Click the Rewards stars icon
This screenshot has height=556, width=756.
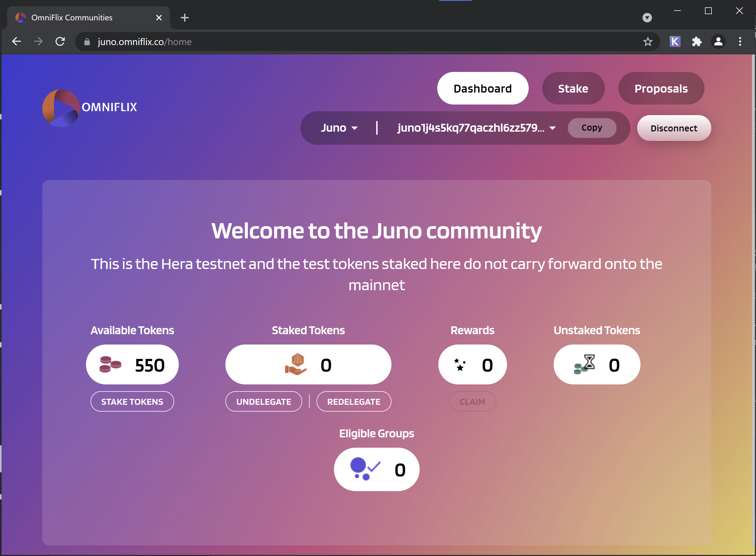pos(460,365)
